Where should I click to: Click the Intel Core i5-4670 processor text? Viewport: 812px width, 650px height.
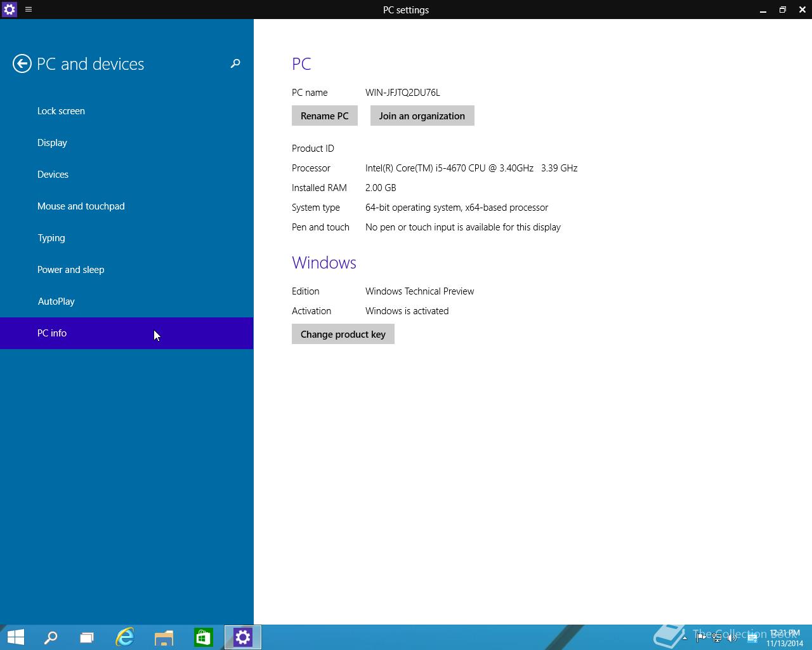[471, 168]
